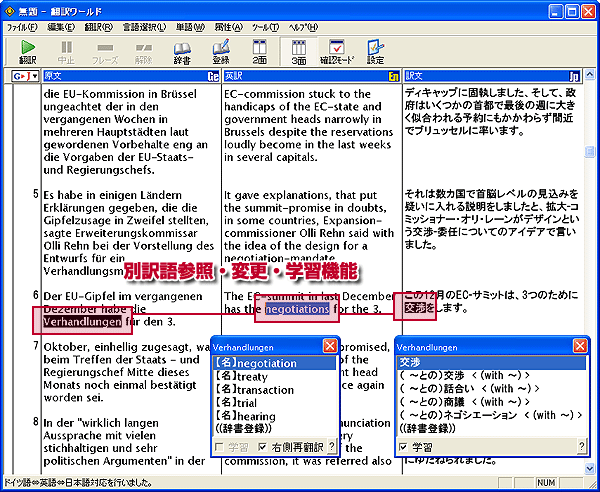This screenshot has height=492, width=600.
Task: Open the 辞書 dictionary icon
Action: pos(182,52)
